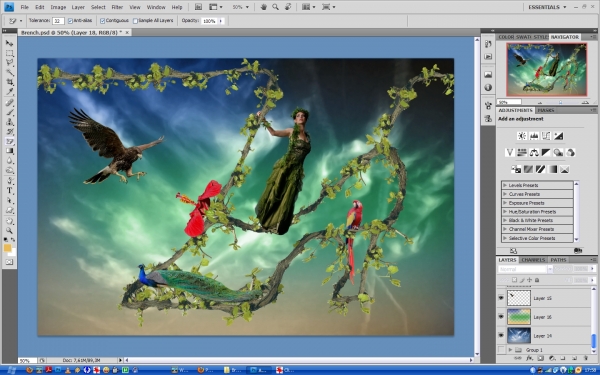Screen dimensions: 600x375
Task: Click the background color swatch
Action: (12, 252)
